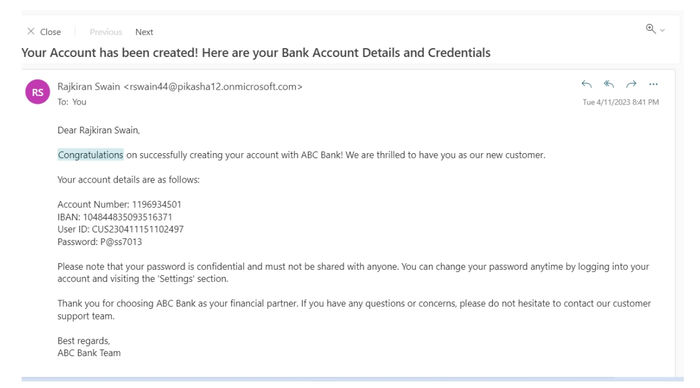Click the ABC Bank Team signature

(x=89, y=353)
